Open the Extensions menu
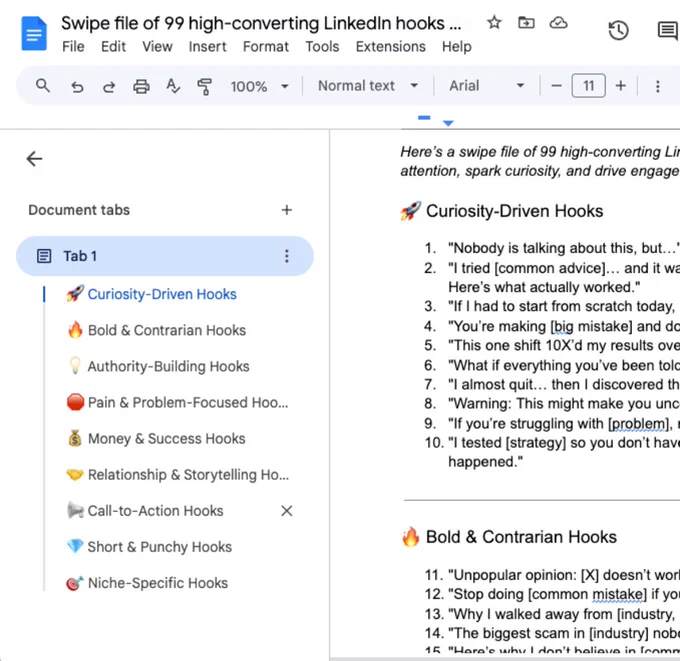680x661 pixels. (x=391, y=46)
